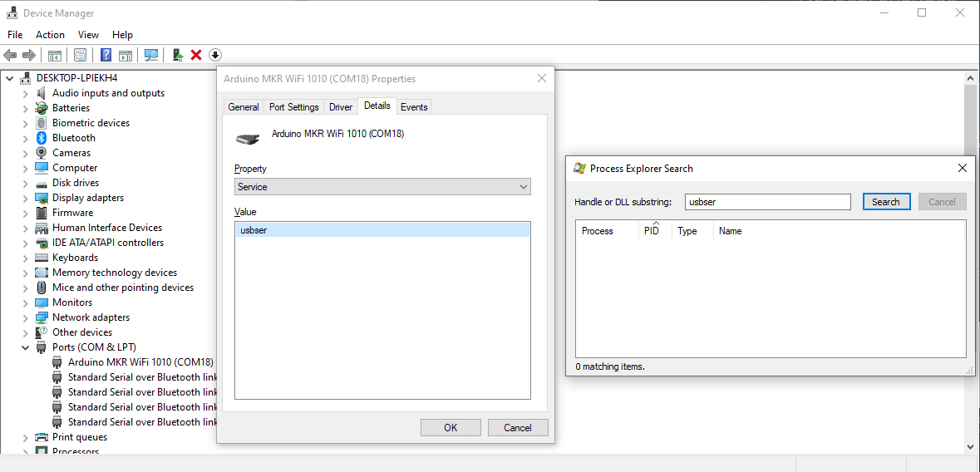The image size is (980, 472).
Task: Click Scan for hardware changes icon
Action: pyautogui.click(x=151, y=55)
